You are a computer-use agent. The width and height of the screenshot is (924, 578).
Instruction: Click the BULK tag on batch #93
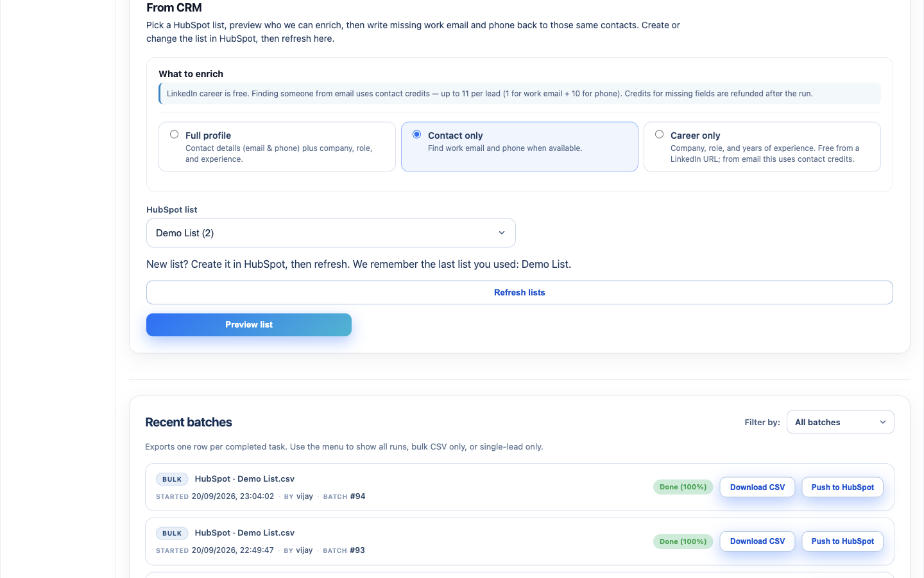[x=172, y=534]
